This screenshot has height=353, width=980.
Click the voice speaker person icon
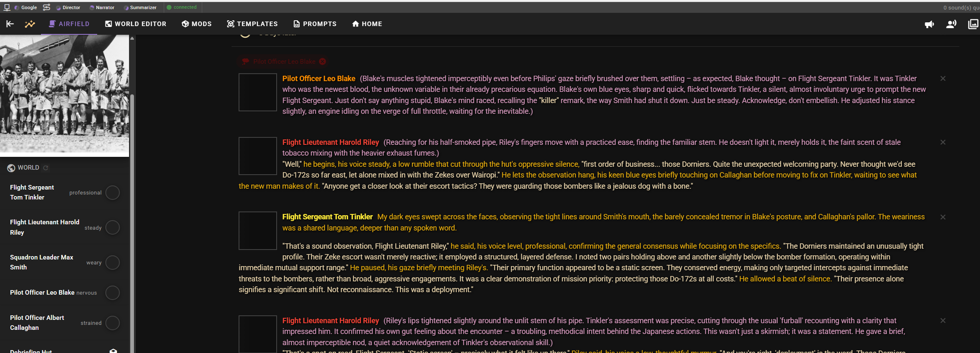tap(951, 24)
